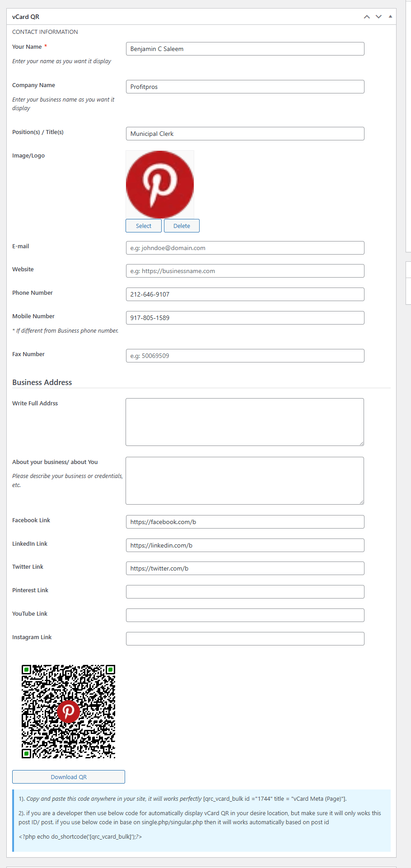Click the Pinterest Link input field
The height and width of the screenshot is (868, 411).
pyautogui.click(x=245, y=592)
